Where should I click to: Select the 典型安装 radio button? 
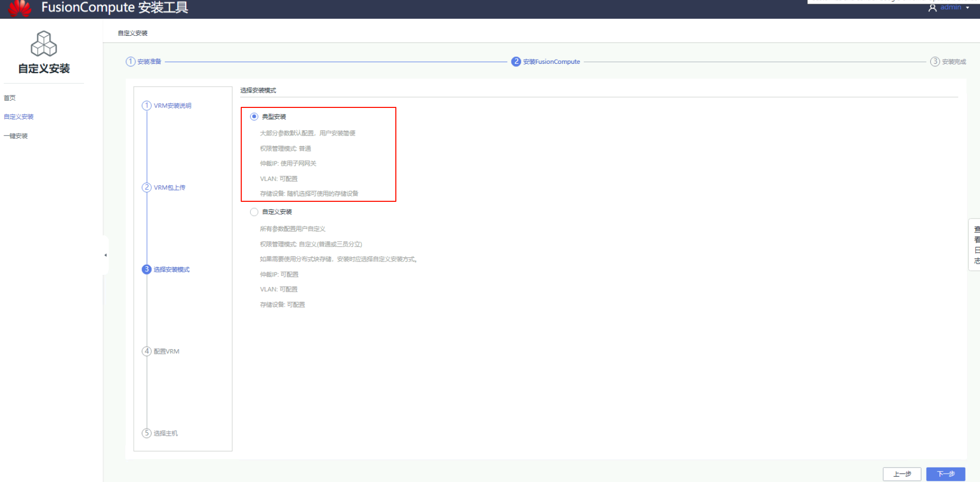(254, 117)
